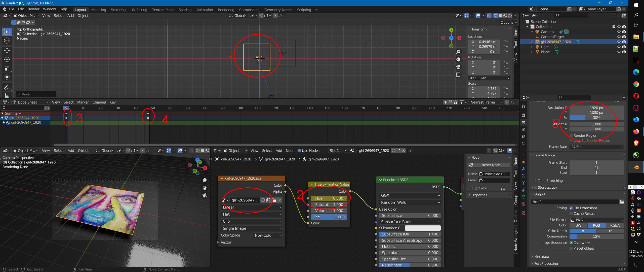
Task: Select the Scale tool in the left toolbar
Action: tap(7, 68)
